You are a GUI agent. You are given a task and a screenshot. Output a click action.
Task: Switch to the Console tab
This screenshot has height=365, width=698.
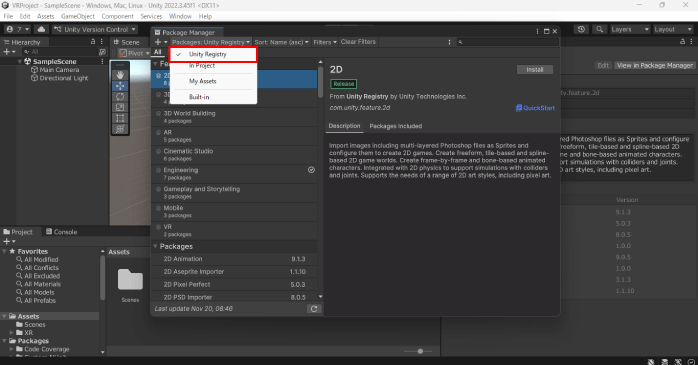tap(61, 232)
